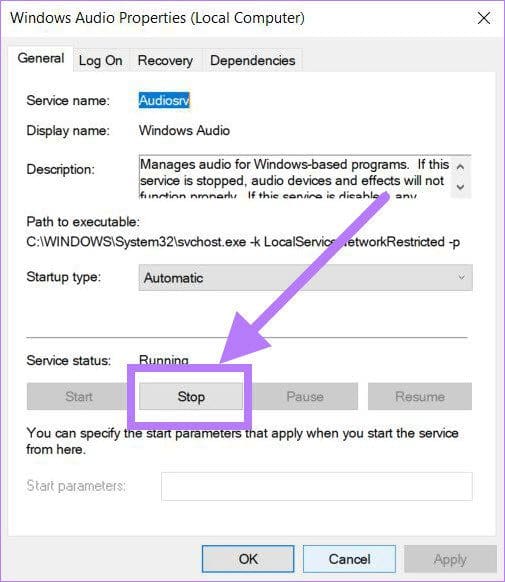Expand the Startup type dropdown
Viewport: 505px width, 582px height.
305,277
